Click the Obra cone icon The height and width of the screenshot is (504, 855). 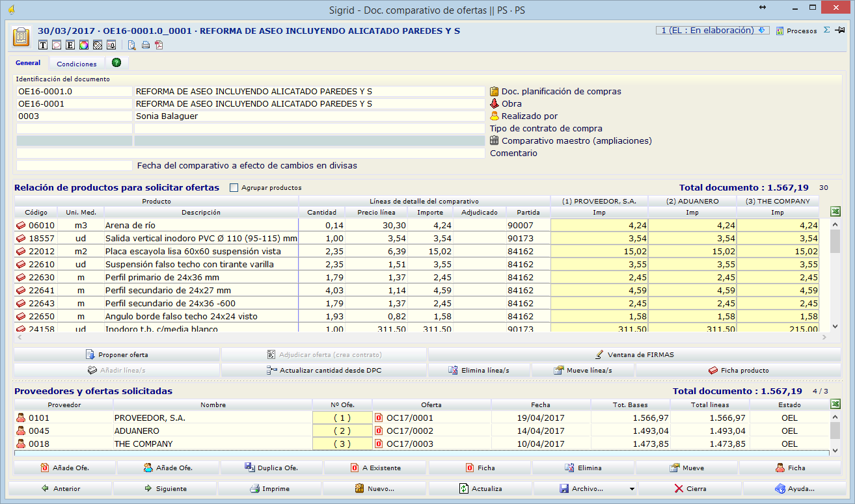494,103
